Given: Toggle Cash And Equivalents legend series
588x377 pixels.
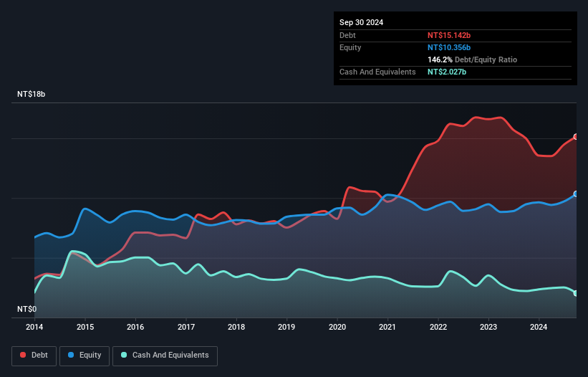Looking at the screenshot, I should [165, 355].
